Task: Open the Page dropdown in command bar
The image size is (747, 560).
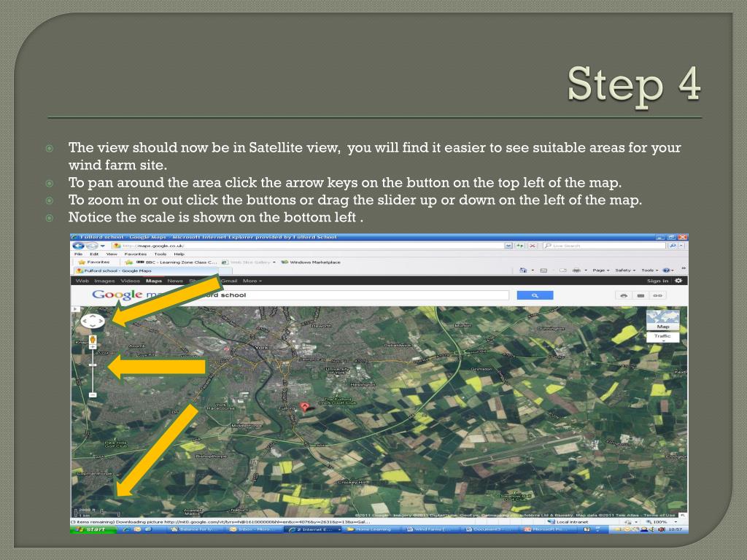Action: 601,270
